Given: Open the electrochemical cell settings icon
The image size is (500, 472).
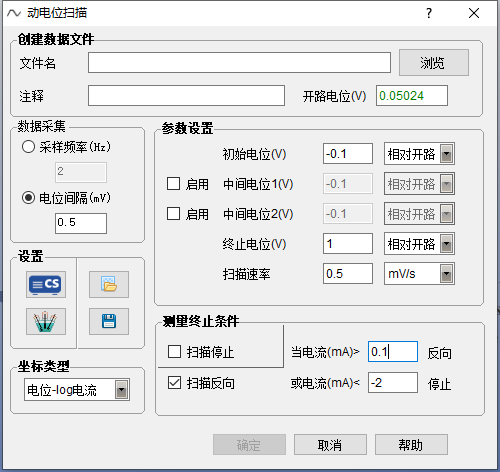Looking at the screenshot, I should click(46, 321).
